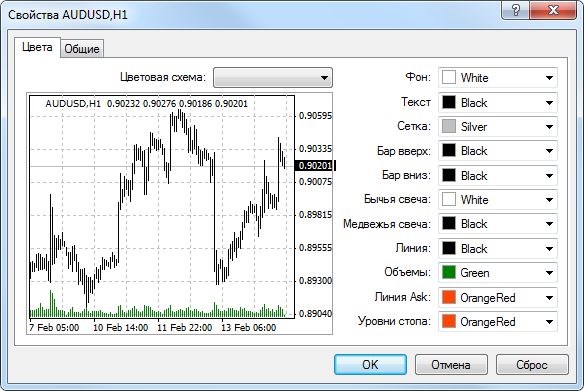This screenshot has height=391, width=584.
Task: Click the black swatch for Бар вниз
Action: tap(449, 175)
